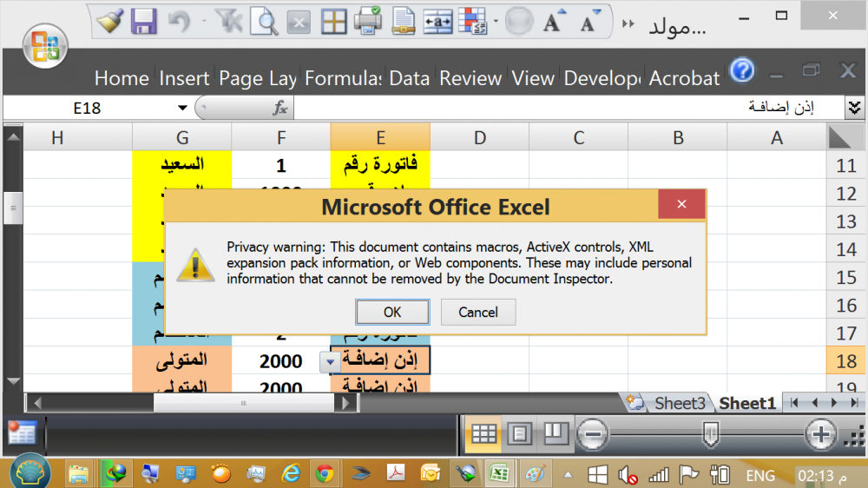The image size is (868, 488).
Task: Insert a new worksheet tab
Action: coord(635,403)
